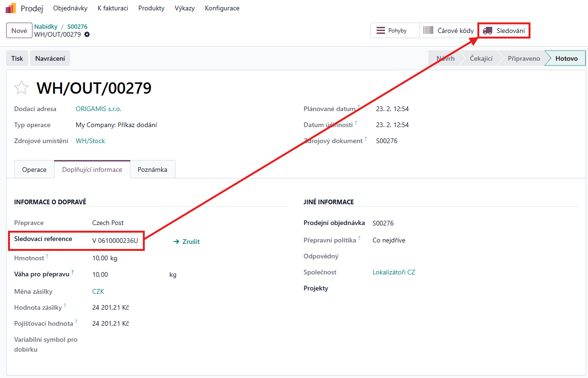Screen dimensions: 588x378
Task: Switch to the Operace tab
Action: tap(34, 169)
